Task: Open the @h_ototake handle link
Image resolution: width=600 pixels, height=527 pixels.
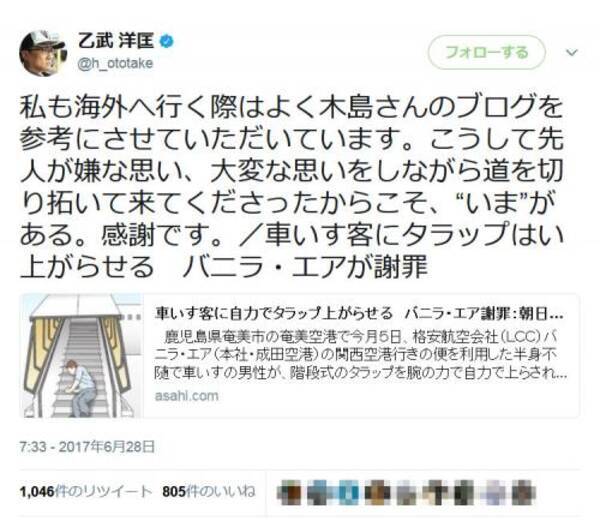Action: (115, 63)
